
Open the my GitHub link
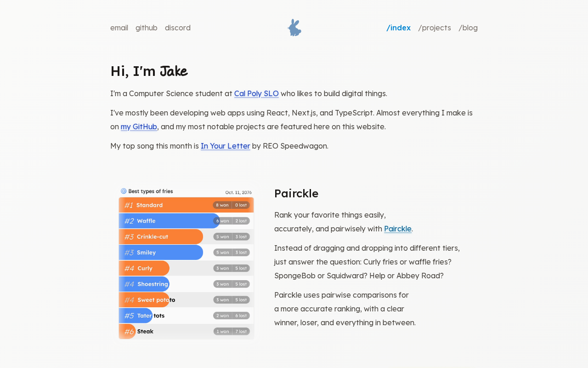tap(139, 126)
